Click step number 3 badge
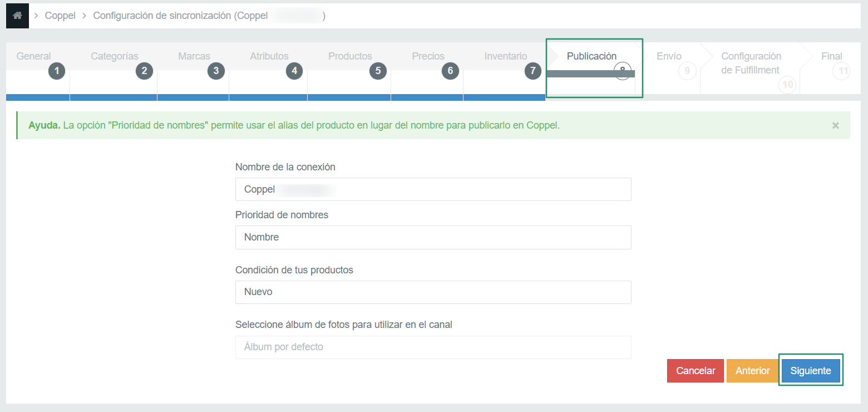Viewport: 868px width, 412px height. pyautogui.click(x=216, y=71)
